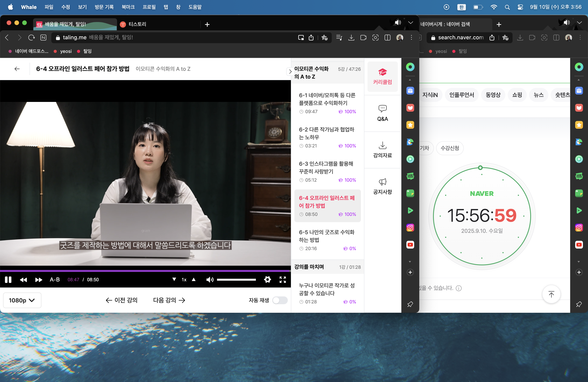Open the 1080p quality dropdown
The height and width of the screenshot is (382, 588).
coord(22,300)
